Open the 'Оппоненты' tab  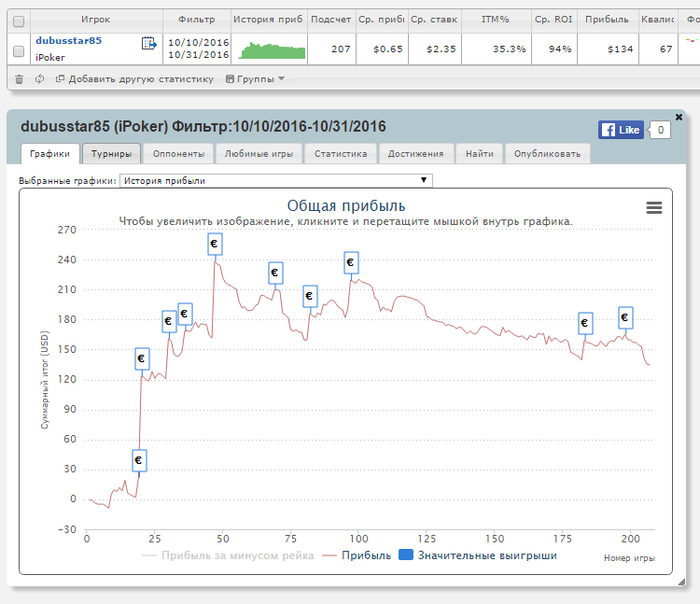179,154
